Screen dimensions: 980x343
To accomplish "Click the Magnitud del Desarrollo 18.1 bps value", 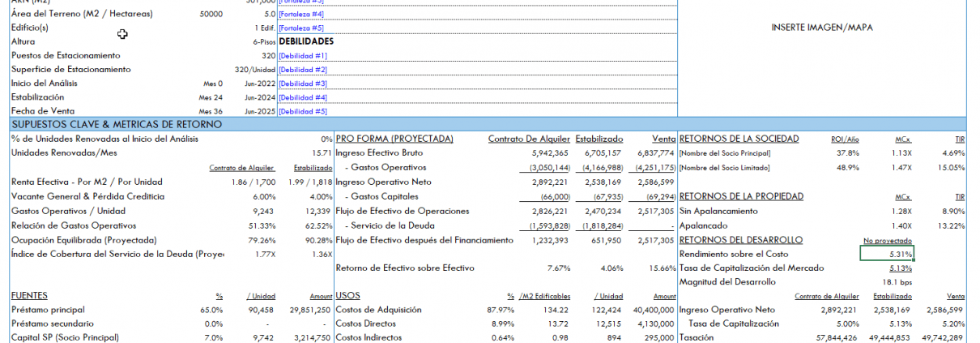I will 898,281.
